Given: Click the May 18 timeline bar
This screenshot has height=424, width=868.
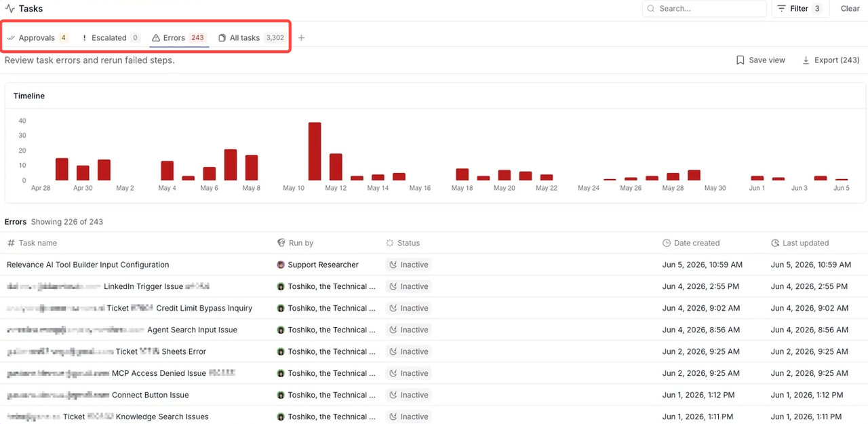Looking at the screenshot, I should click(462, 174).
